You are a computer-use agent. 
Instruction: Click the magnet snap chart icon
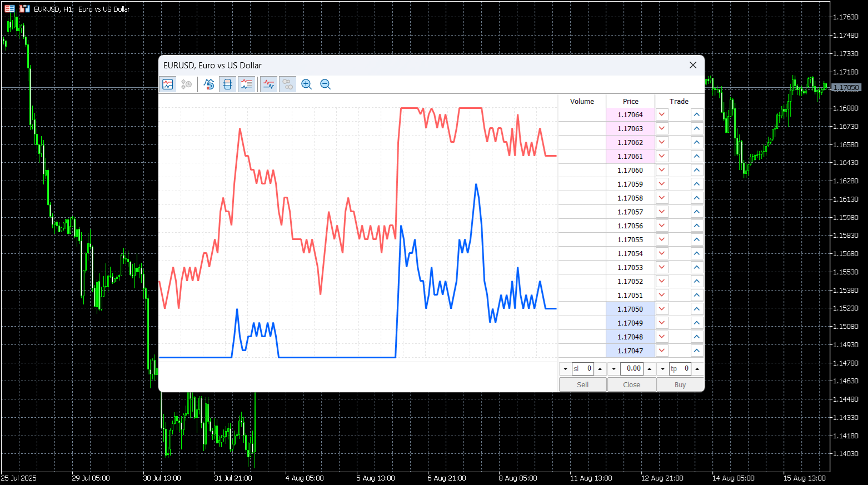(209, 84)
